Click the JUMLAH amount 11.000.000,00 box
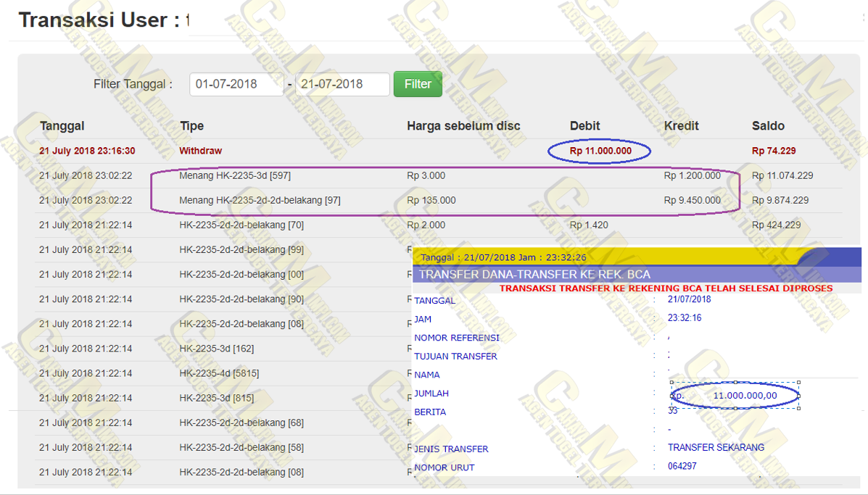868x495 pixels. (x=735, y=396)
